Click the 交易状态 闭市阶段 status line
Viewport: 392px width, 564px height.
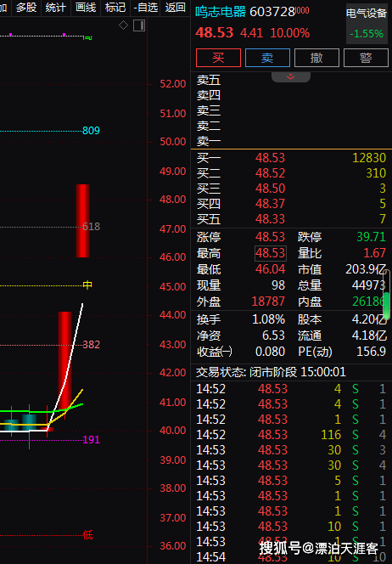(271, 372)
